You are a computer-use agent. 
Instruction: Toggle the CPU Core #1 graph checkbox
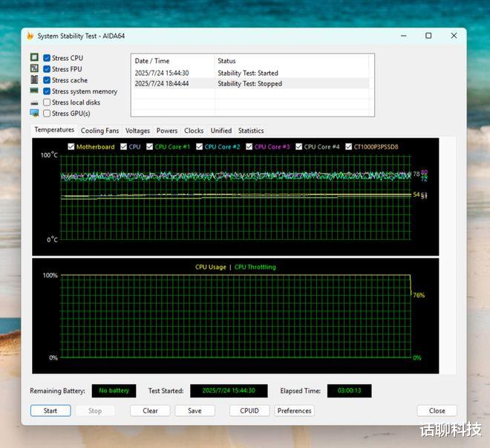(150, 146)
